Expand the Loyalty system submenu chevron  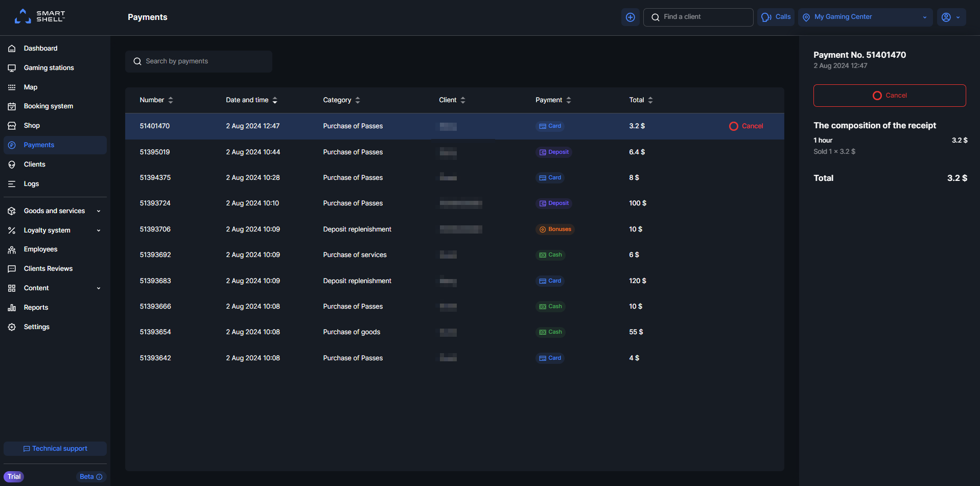99,230
